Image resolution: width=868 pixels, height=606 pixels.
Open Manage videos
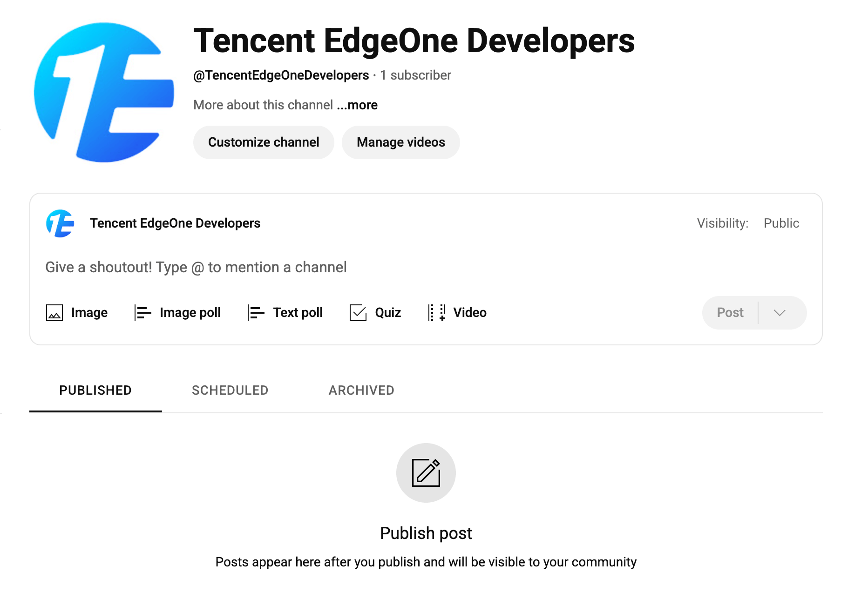[x=401, y=142]
